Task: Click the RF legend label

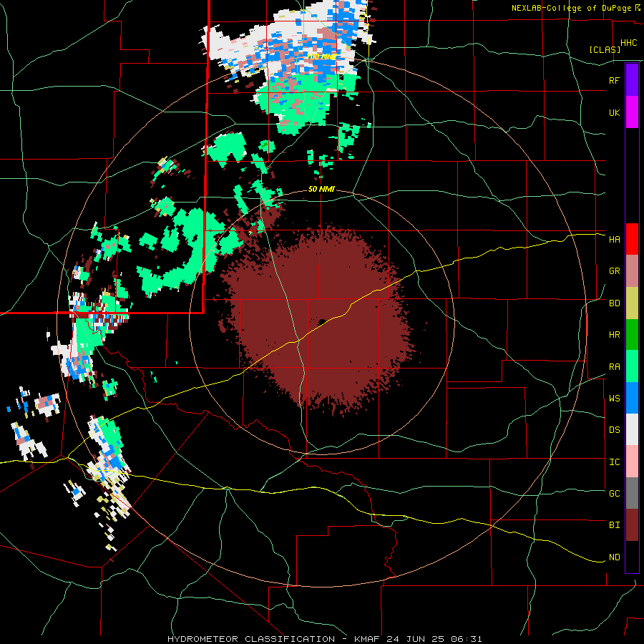Action: tap(614, 80)
